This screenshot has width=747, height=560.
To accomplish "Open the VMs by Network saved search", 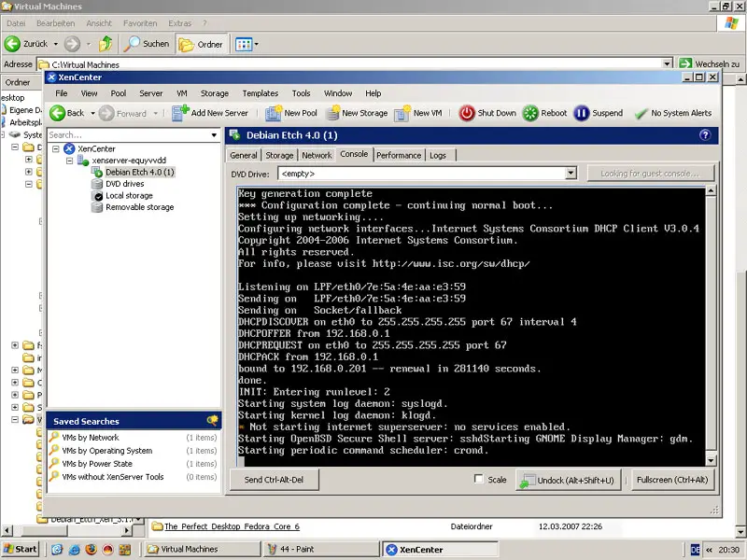I will pos(91,437).
